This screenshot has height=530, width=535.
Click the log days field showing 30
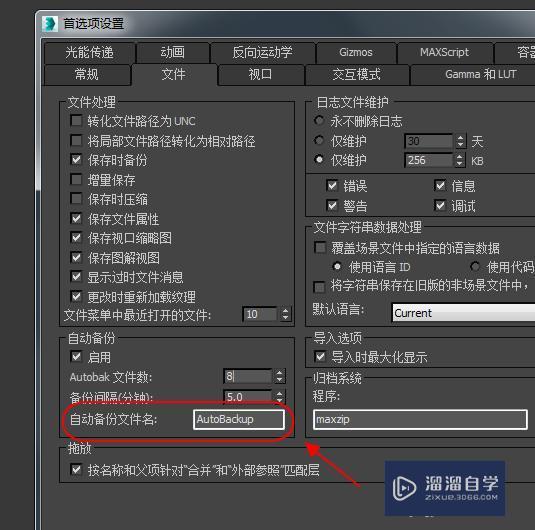pyautogui.click(x=429, y=141)
